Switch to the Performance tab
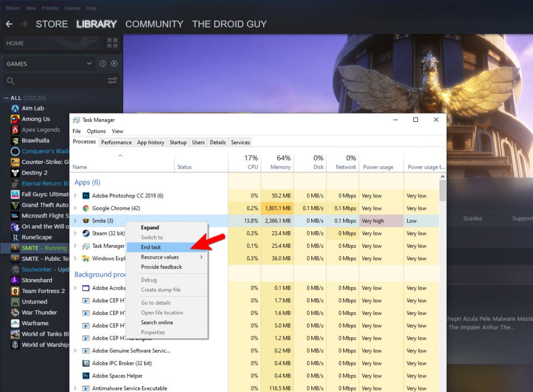The image size is (533, 392). pos(116,143)
